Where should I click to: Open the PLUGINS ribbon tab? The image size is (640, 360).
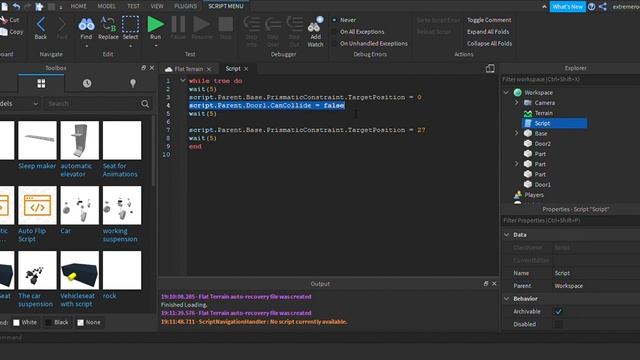[185, 6]
